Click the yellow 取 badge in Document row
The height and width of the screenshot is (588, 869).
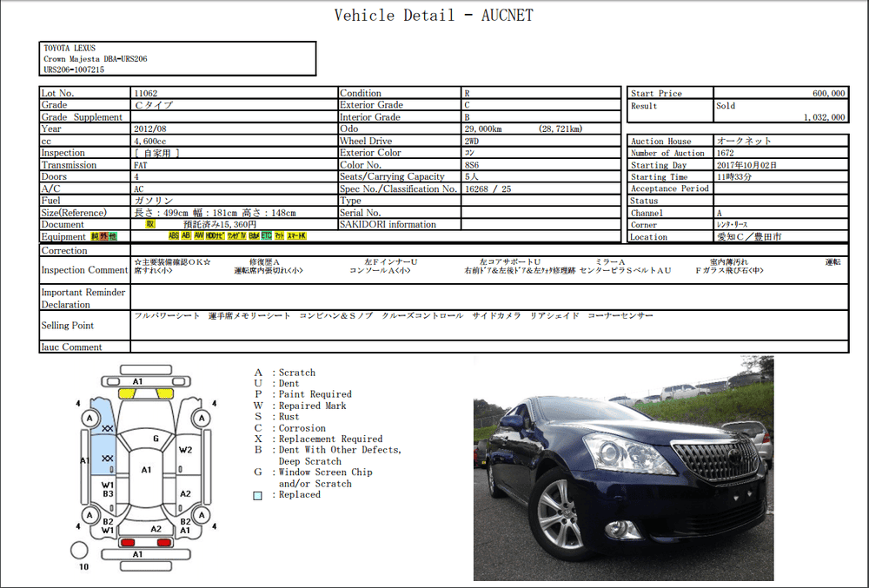[x=150, y=224]
